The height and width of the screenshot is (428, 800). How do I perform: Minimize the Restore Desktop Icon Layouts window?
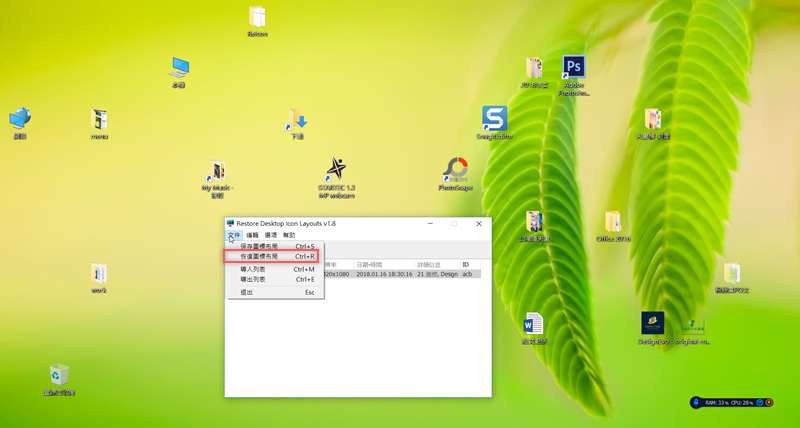tap(431, 223)
